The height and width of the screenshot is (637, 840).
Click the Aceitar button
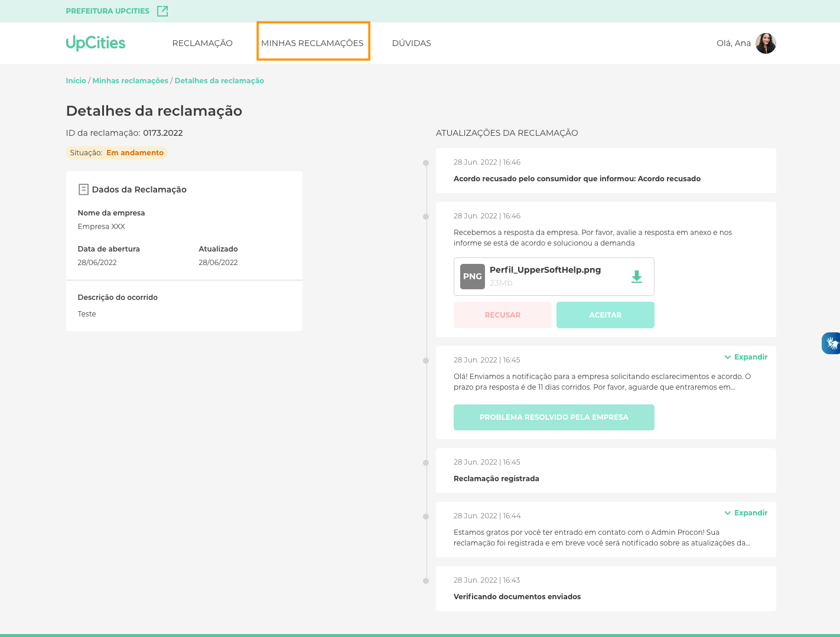[605, 315]
